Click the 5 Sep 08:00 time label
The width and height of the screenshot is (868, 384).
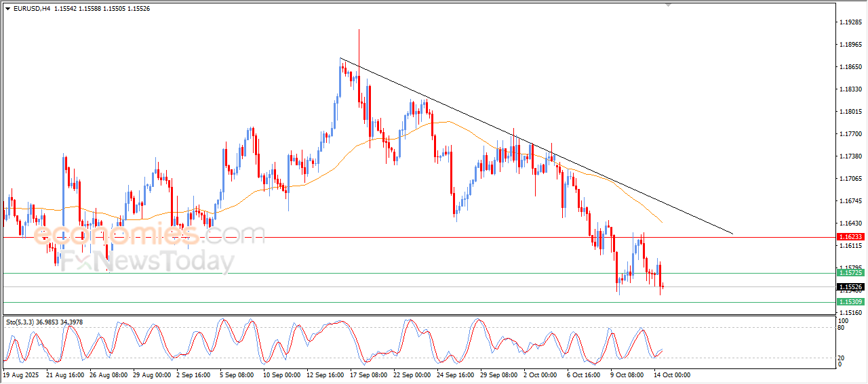(237, 375)
